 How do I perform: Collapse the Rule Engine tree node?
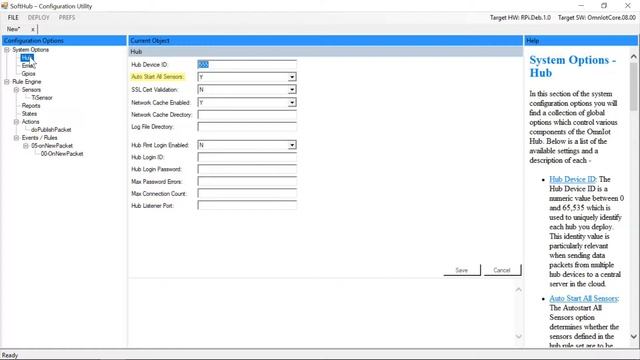click(7, 82)
